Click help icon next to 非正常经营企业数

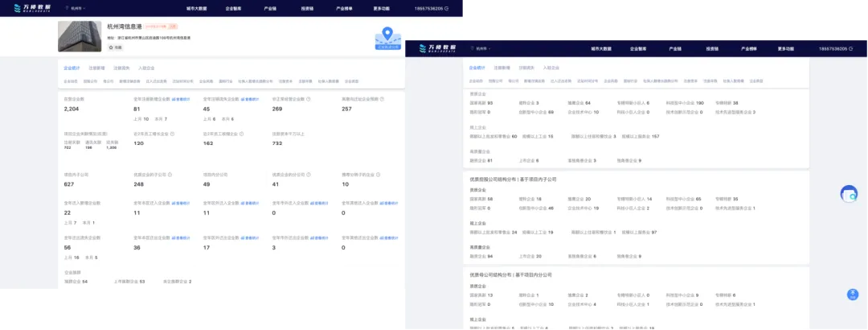[308, 99]
